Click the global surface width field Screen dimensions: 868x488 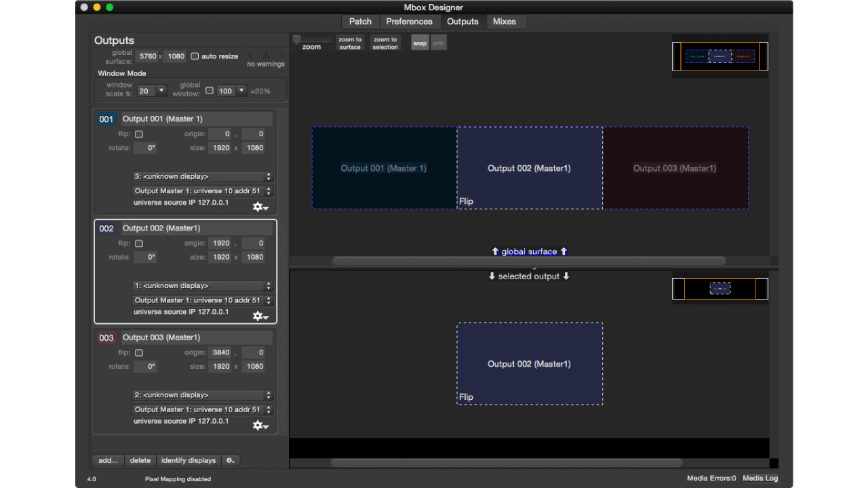(147, 56)
